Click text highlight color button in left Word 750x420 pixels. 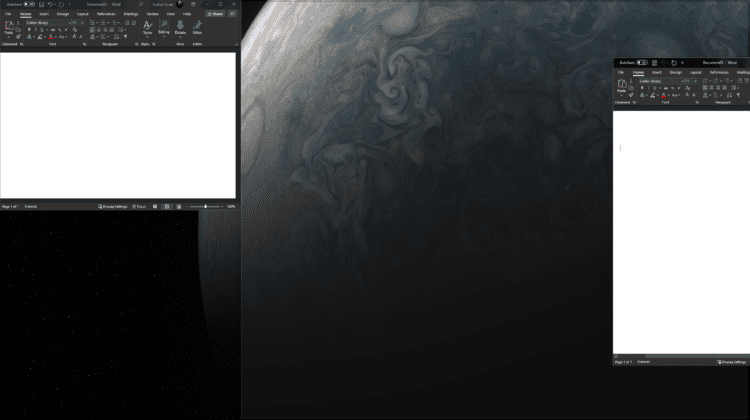point(40,36)
